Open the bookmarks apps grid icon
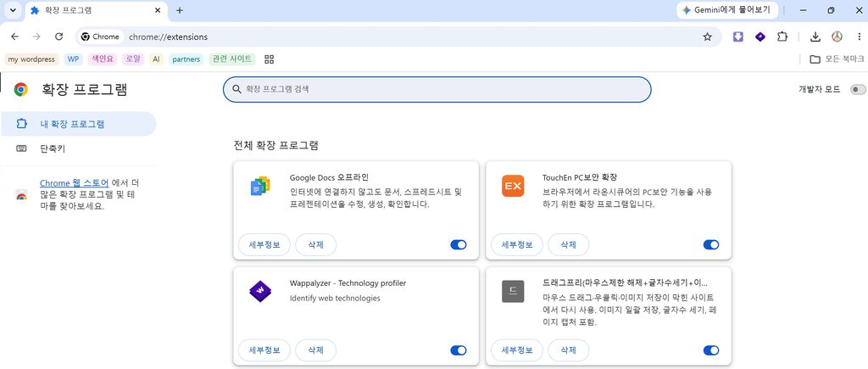 [270, 59]
